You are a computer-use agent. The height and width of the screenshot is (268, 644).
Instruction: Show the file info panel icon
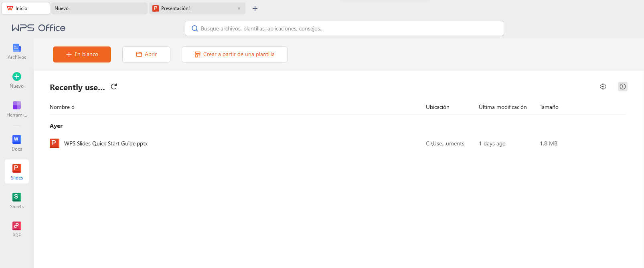tap(623, 87)
